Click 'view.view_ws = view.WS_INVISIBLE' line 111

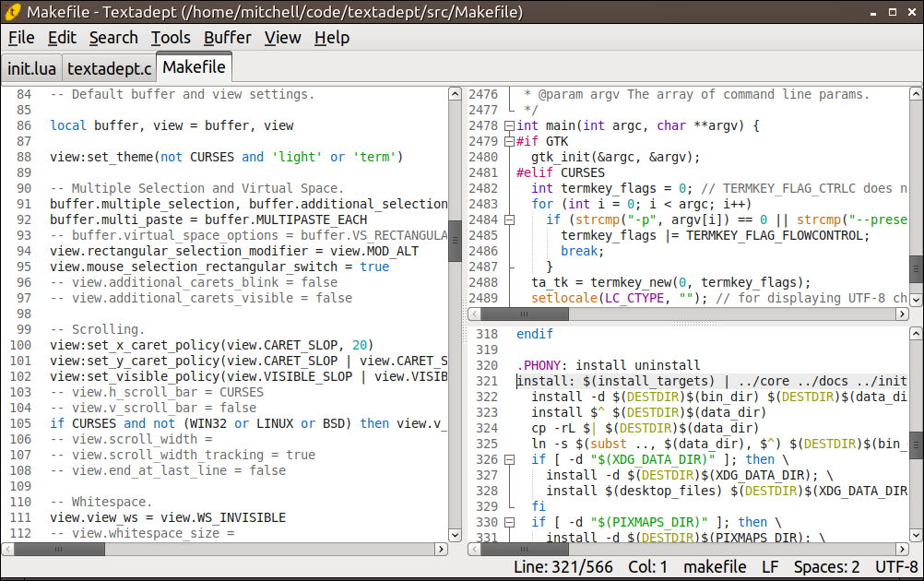pos(168,518)
